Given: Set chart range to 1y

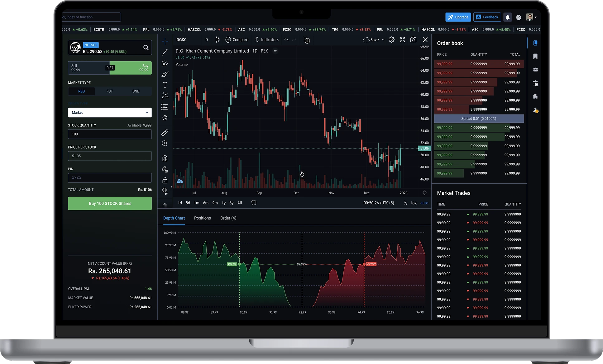Looking at the screenshot, I should (223, 203).
